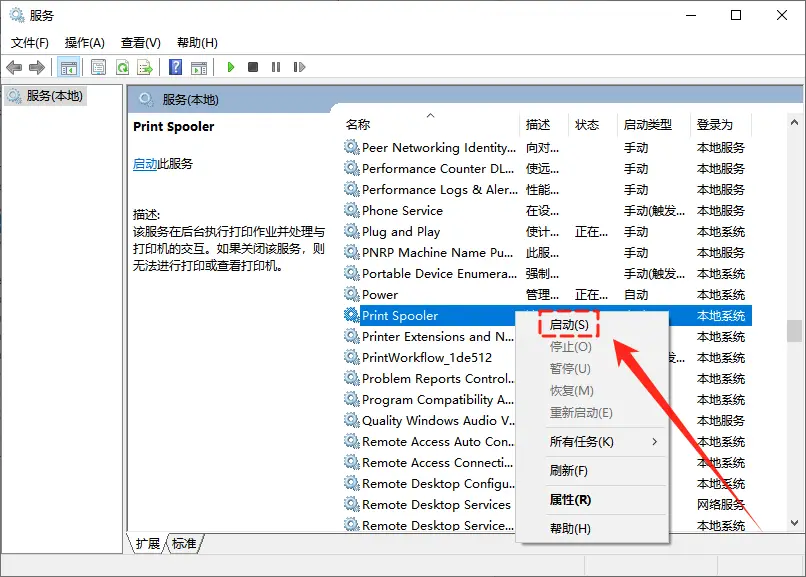Click the Refresh icon in the toolbar
The image size is (806, 577).
(123, 67)
